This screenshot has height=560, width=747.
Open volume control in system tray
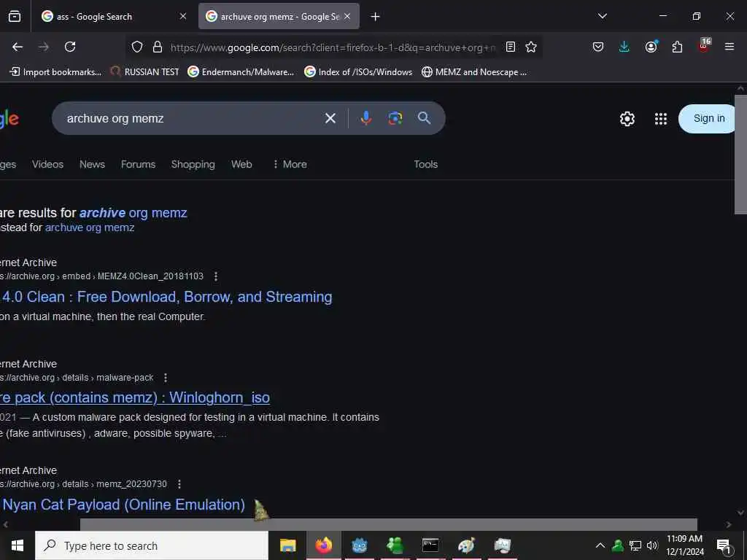click(x=652, y=545)
